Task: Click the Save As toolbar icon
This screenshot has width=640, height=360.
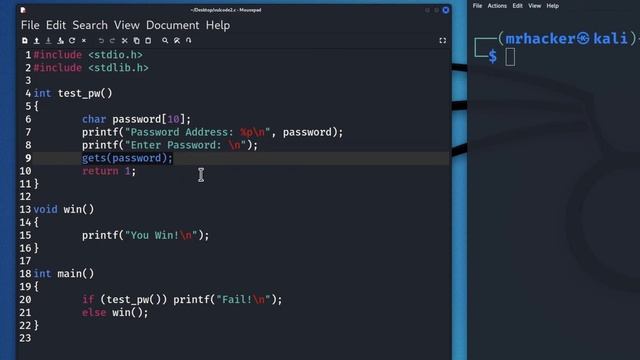Action: (x=60, y=41)
